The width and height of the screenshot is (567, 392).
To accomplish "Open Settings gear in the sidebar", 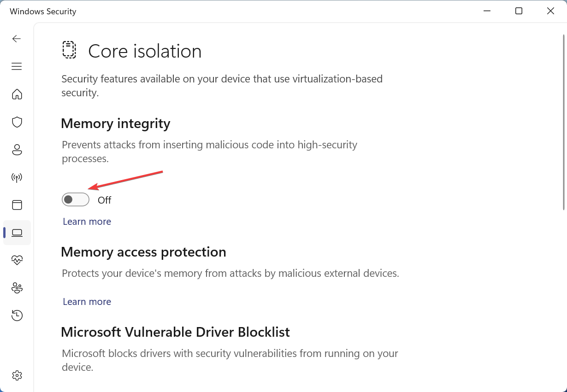I will (x=17, y=375).
